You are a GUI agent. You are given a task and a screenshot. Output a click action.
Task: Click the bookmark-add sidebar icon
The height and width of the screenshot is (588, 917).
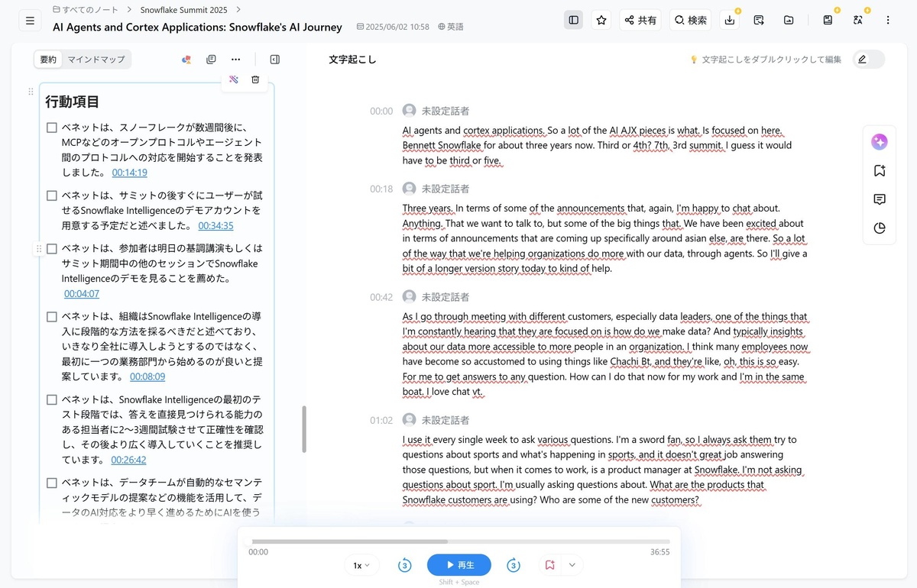(x=880, y=171)
